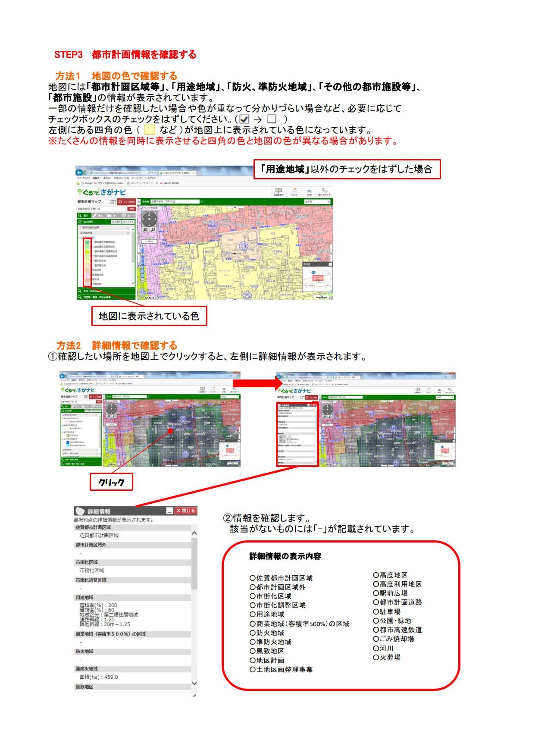Viewport: 535px width, 756px height.
Task: Toggle 中心十字切替 checkbox on top map
Action: pos(142,208)
